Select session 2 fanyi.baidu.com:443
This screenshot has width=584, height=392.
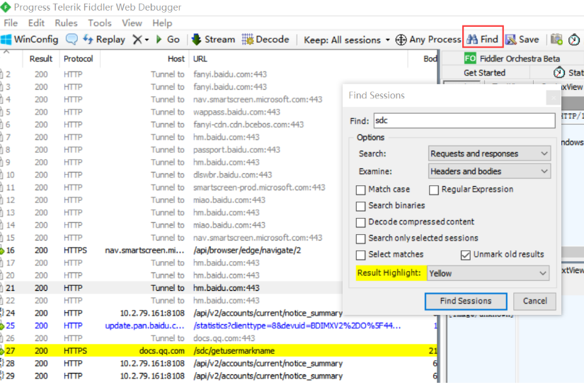pos(219,74)
